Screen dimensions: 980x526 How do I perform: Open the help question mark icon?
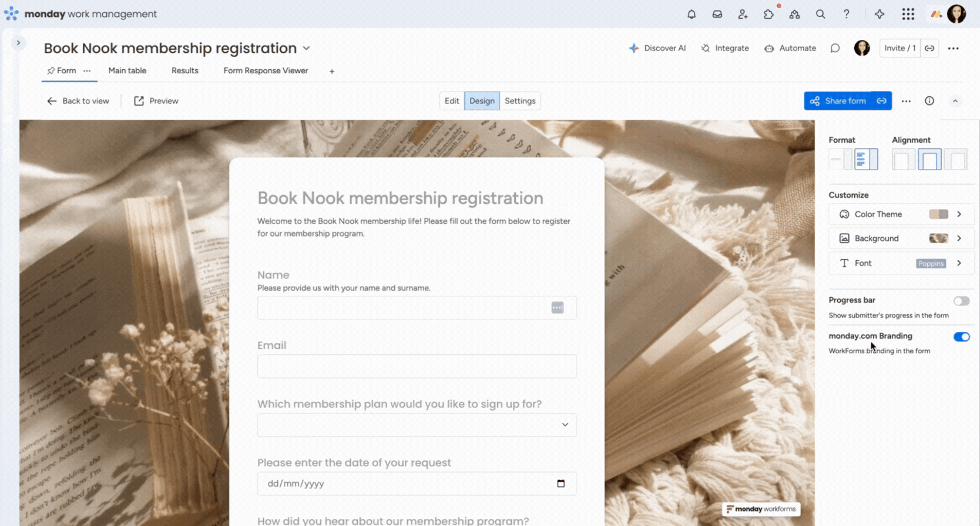(x=847, y=14)
